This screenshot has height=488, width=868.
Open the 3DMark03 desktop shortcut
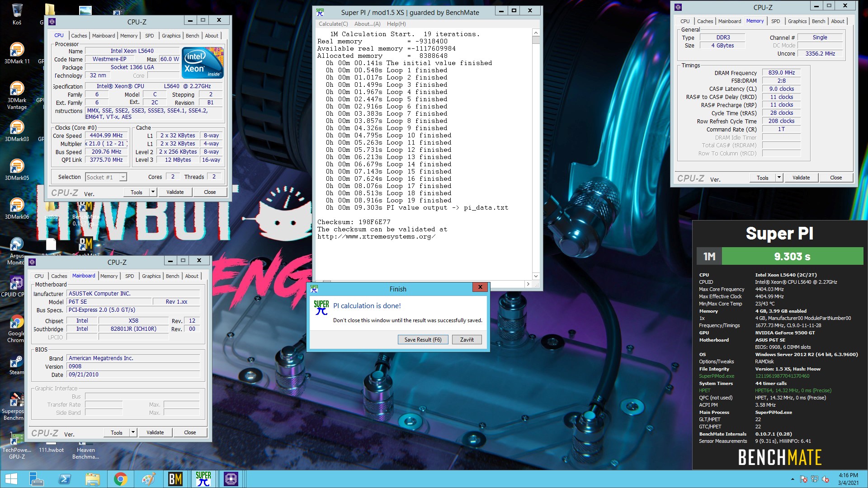pyautogui.click(x=17, y=131)
